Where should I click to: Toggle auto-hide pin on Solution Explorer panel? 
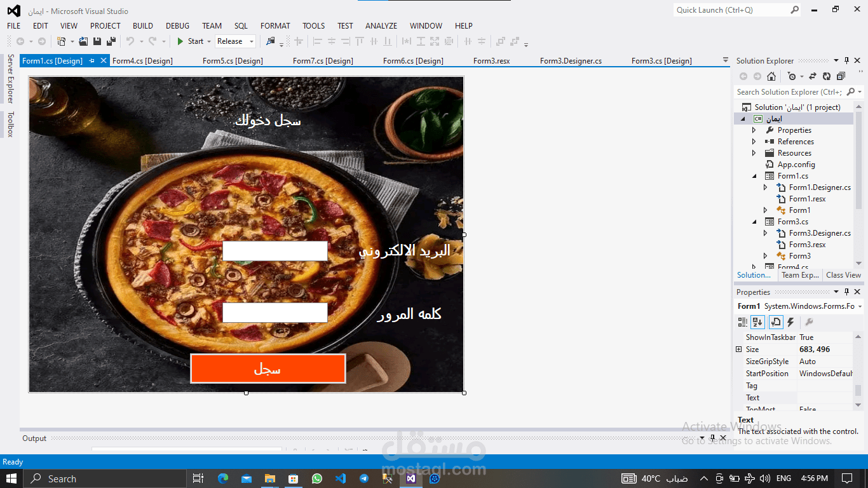846,61
